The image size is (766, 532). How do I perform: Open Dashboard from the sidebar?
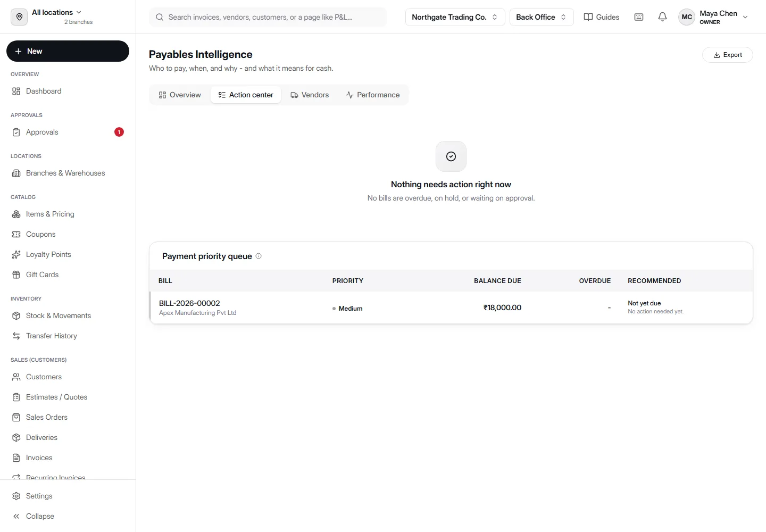pyautogui.click(x=68, y=91)
